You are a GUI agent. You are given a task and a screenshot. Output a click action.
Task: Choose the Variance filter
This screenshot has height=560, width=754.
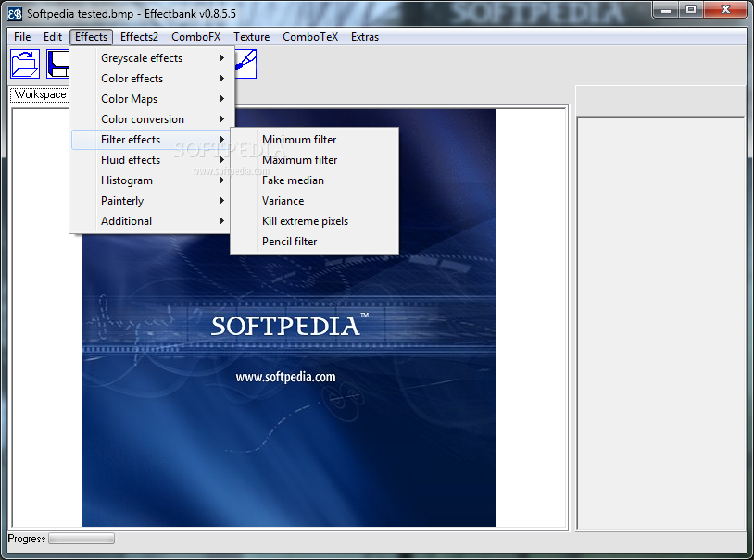pos(315,201)
